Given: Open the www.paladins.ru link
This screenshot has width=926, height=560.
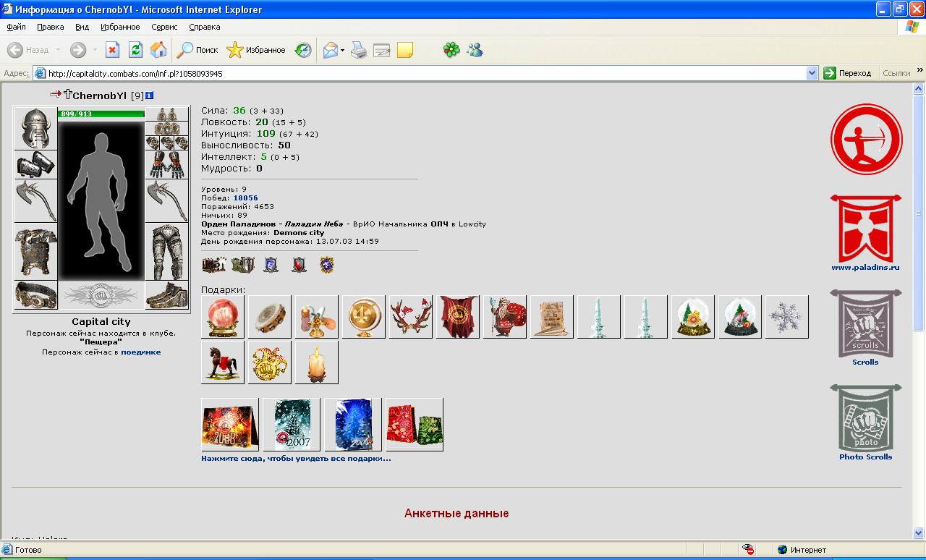Looking at the screenshot, I should (865, 267).
